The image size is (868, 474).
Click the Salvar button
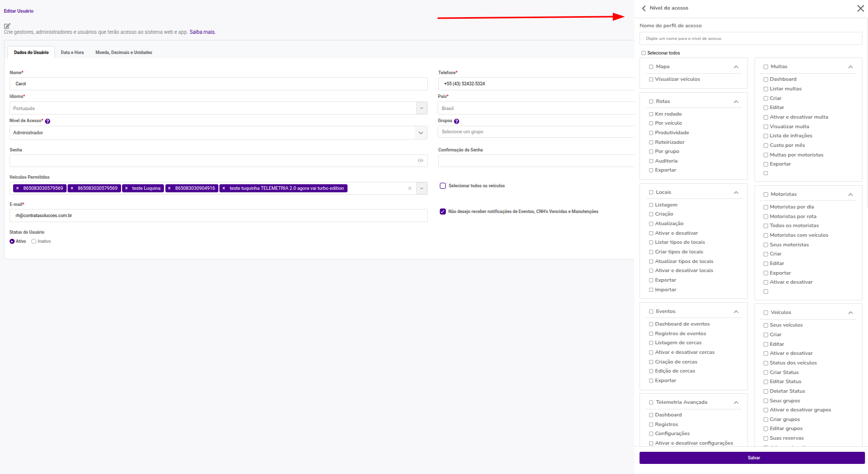[752, 458]
